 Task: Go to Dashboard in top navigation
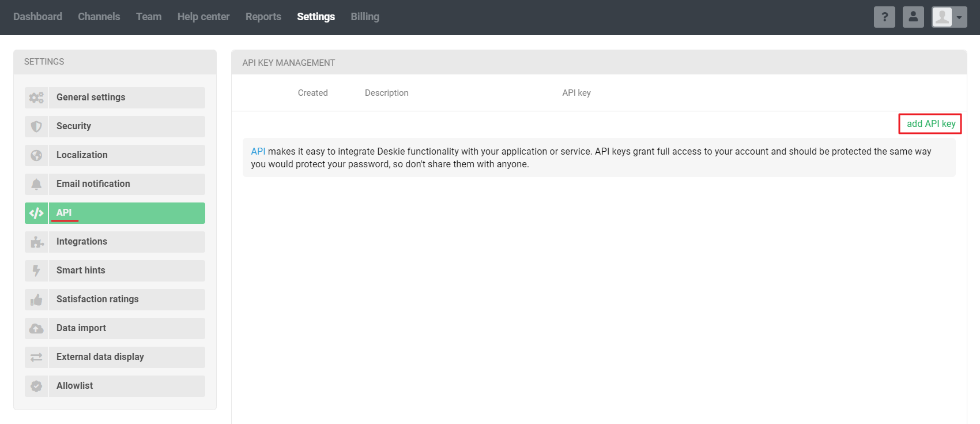pos(37,17)
